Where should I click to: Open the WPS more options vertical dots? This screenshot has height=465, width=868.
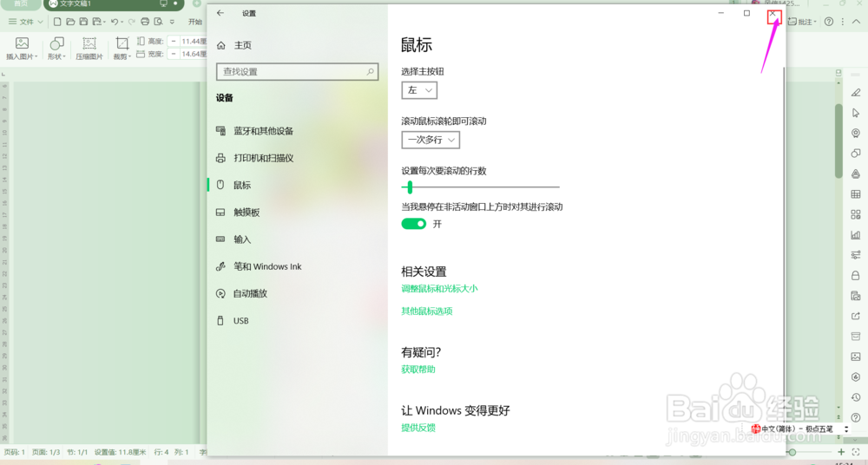(843, 22)
